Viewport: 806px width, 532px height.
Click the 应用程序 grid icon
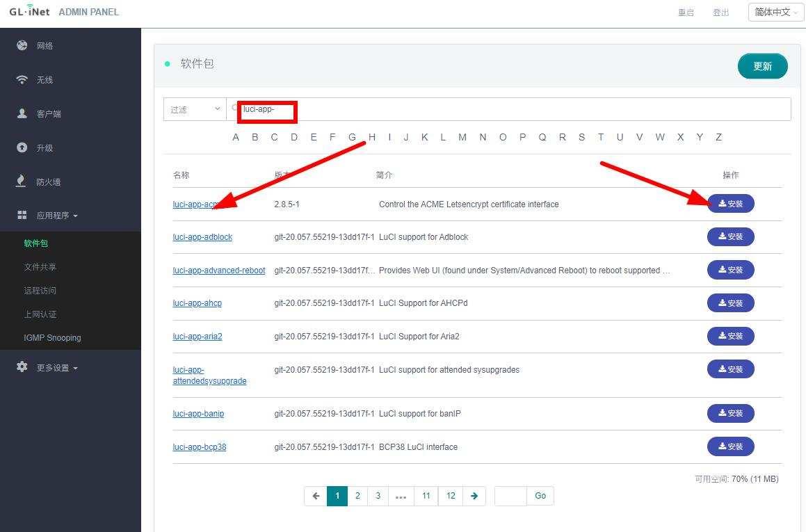(x=22, y=215)
